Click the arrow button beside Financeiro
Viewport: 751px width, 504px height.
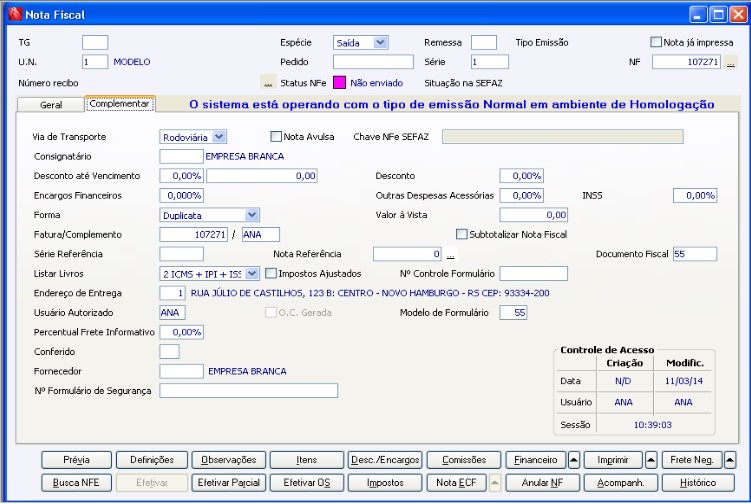574,460
